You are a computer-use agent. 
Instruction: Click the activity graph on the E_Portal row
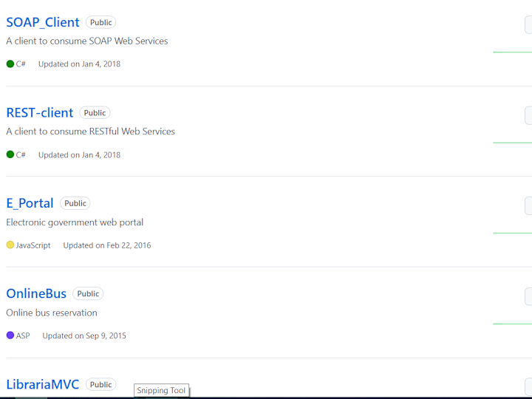[512, 233]
